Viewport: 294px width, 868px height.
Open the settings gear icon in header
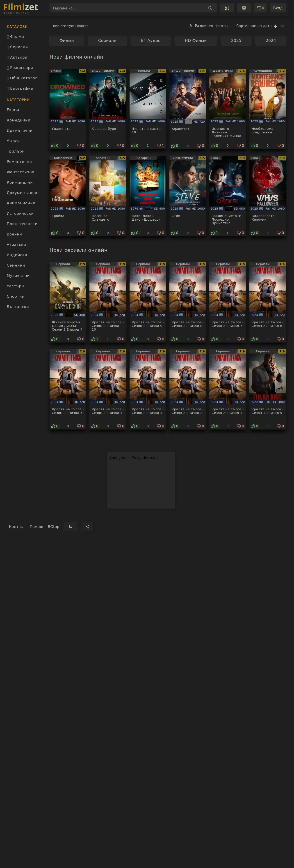pyautogui.click(x=244, y=8)
